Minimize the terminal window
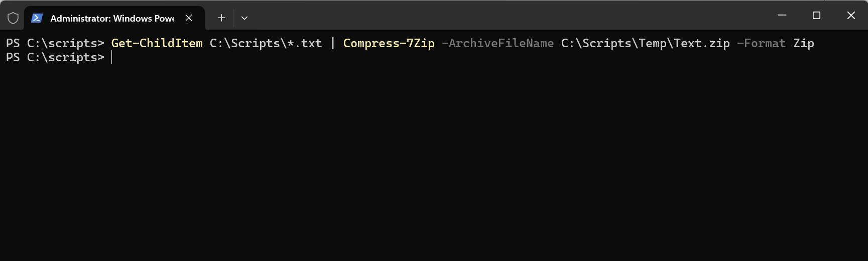 782,15
